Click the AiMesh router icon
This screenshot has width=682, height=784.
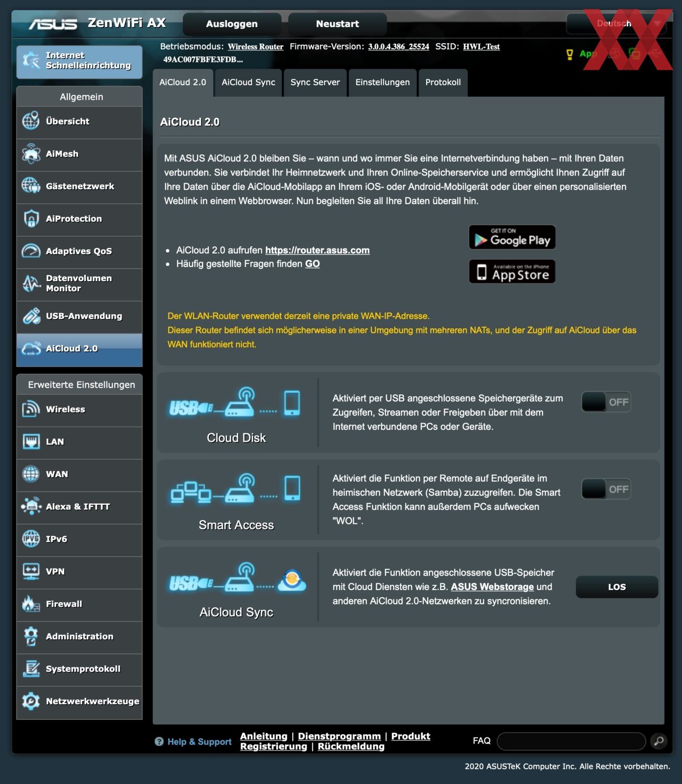[31, 153]
